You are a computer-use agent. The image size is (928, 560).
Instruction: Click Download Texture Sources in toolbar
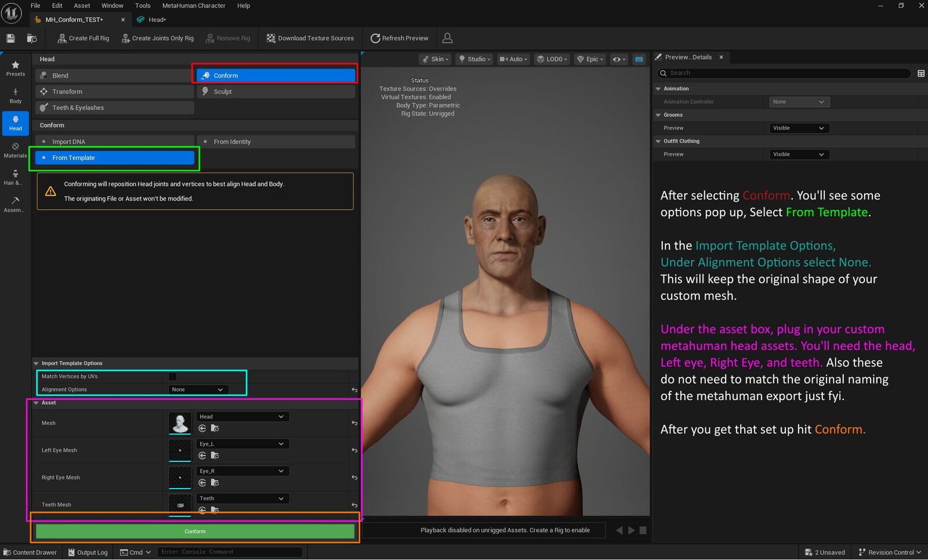click(x=310, y=38)
